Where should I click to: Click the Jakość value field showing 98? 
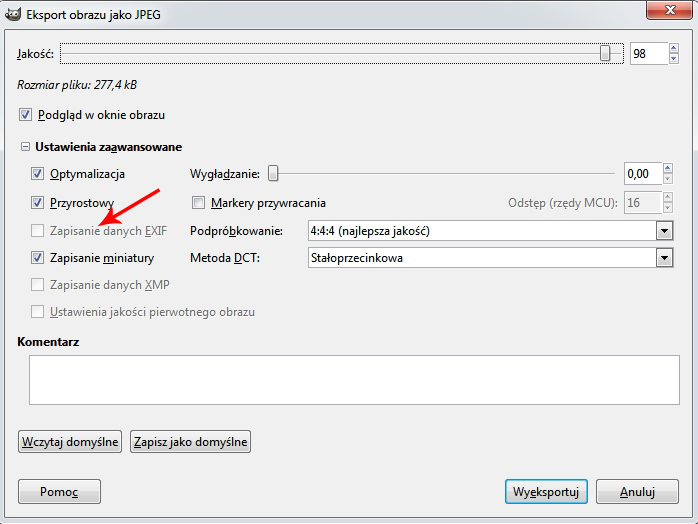click(645, 54)
